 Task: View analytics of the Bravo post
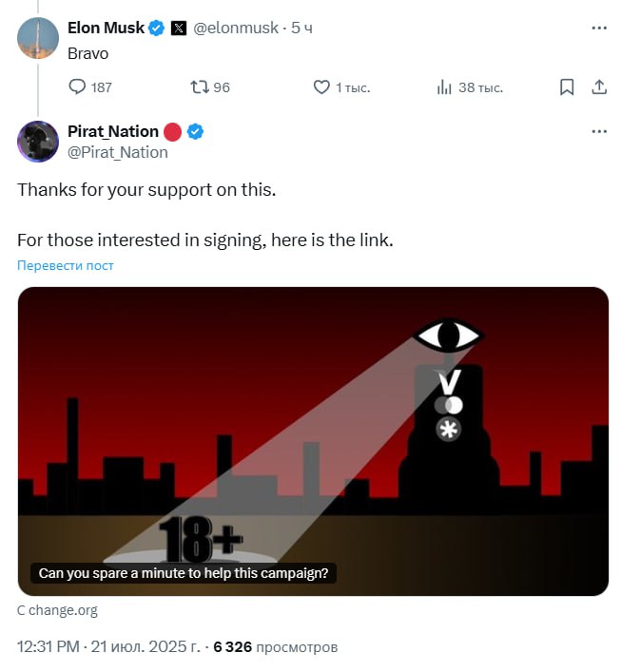[x=443, y=87]
